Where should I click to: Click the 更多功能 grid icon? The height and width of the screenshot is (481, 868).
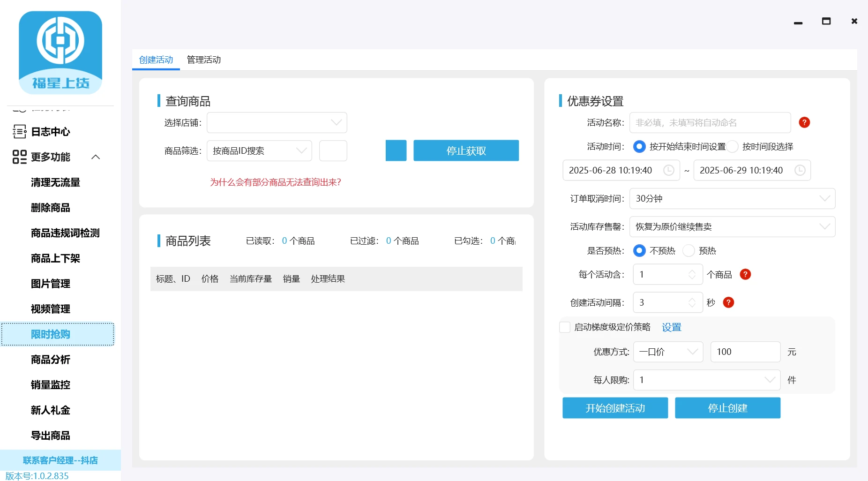19,157
